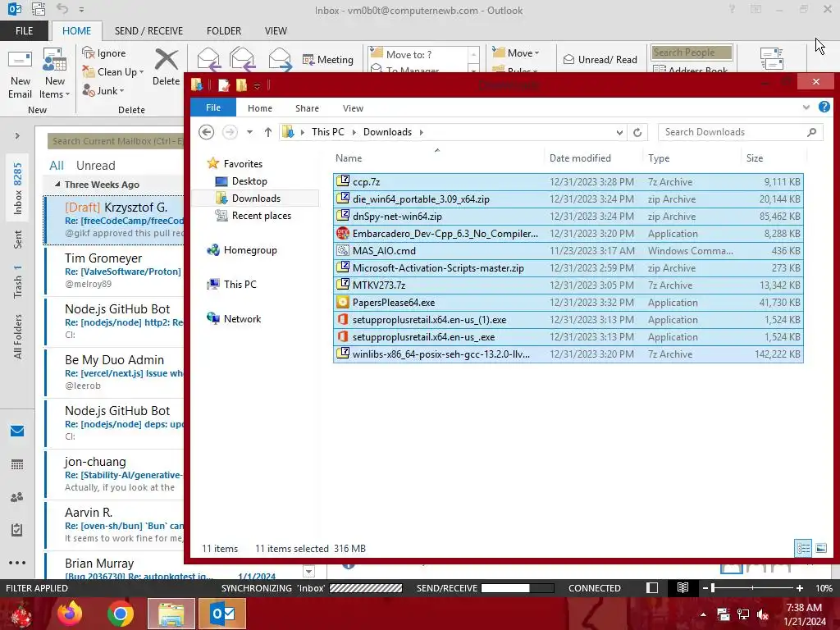840x630 pixels.
Task: Sort by the Size column header
Action: point(755,158)
